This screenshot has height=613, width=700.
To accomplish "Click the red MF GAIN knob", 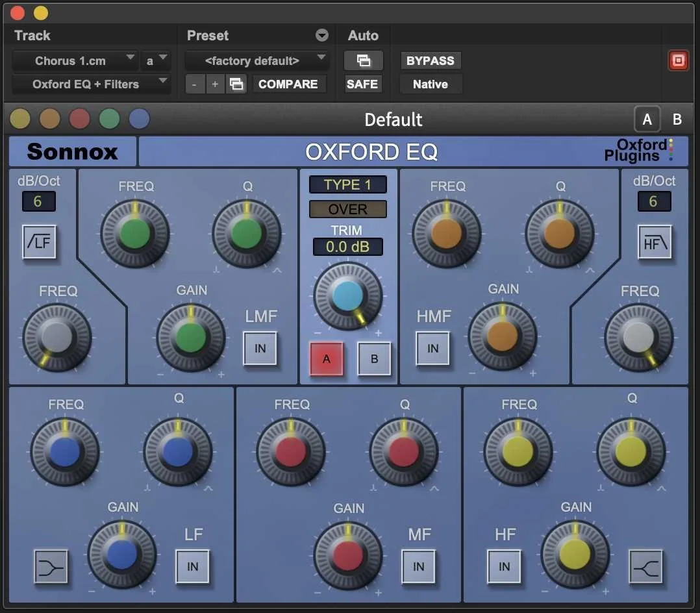I will tap(348, 556).
